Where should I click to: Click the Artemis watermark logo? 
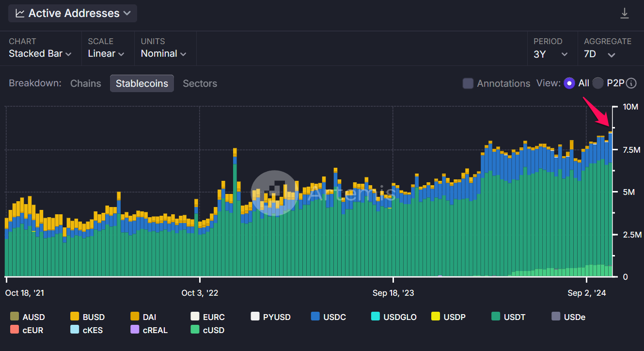click(x=274, y=193)
